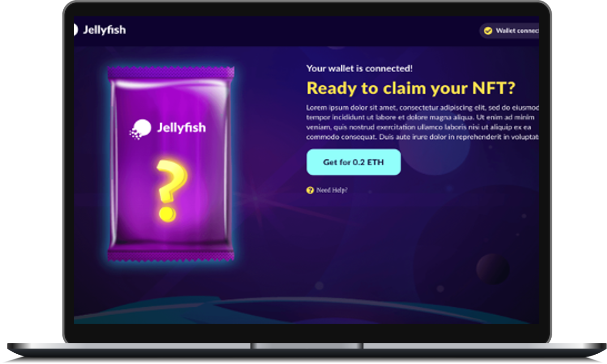Open the Need Help? link
This screenshot has width=607, height=364.
332,190
